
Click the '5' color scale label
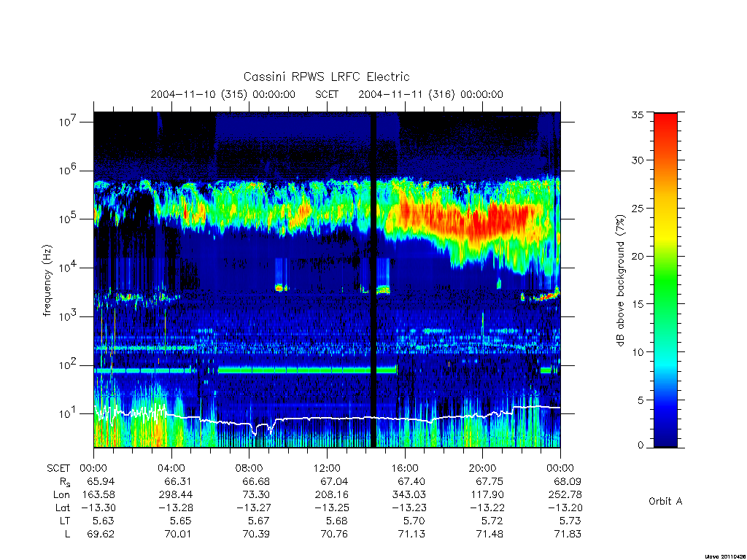(x=640, y=400)
